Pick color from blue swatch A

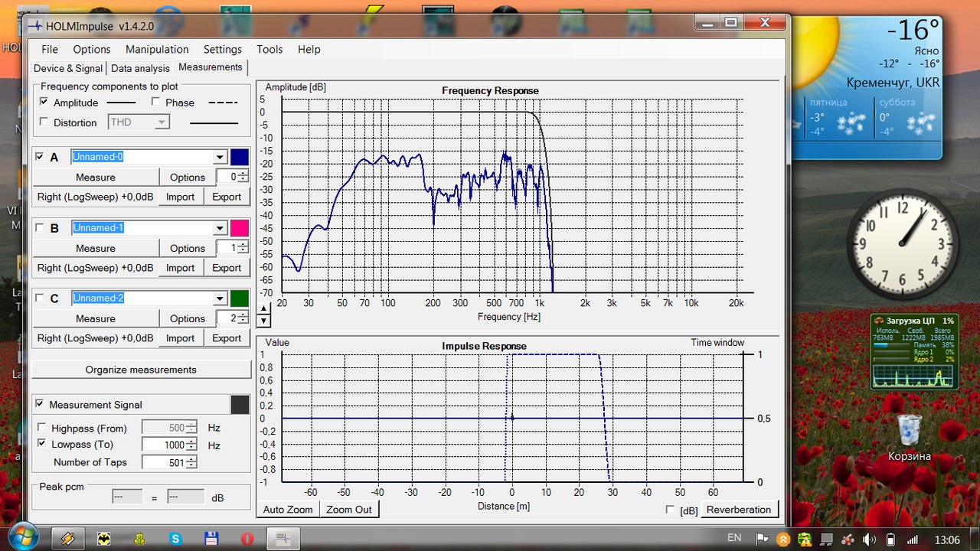coord(240,157)
